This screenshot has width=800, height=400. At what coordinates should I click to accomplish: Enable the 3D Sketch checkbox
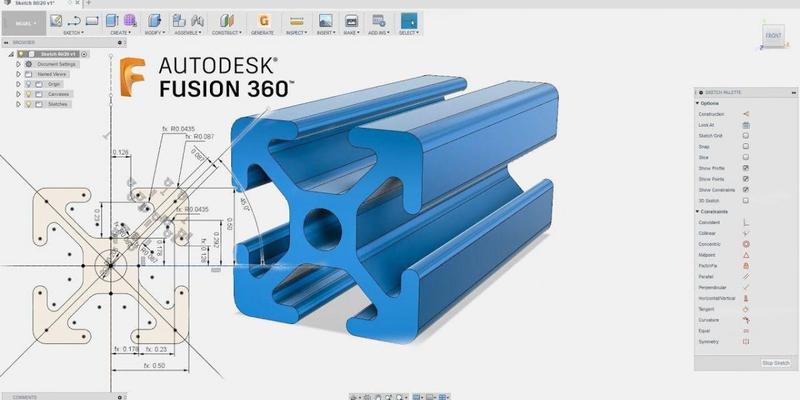746,201
